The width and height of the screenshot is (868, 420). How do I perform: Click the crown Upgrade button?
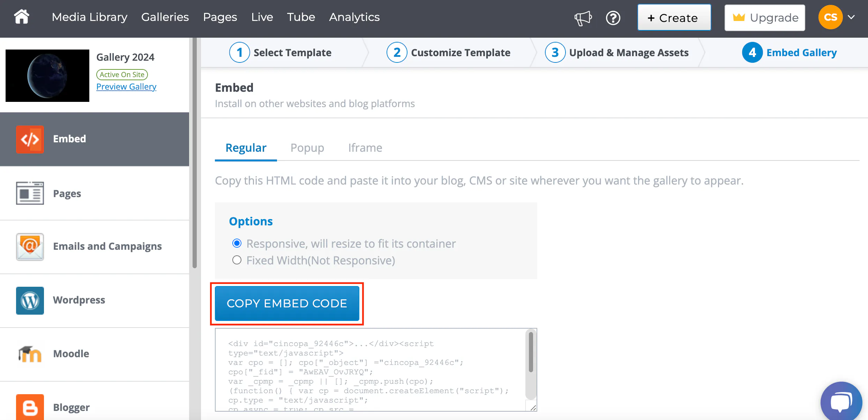[765, 17]
